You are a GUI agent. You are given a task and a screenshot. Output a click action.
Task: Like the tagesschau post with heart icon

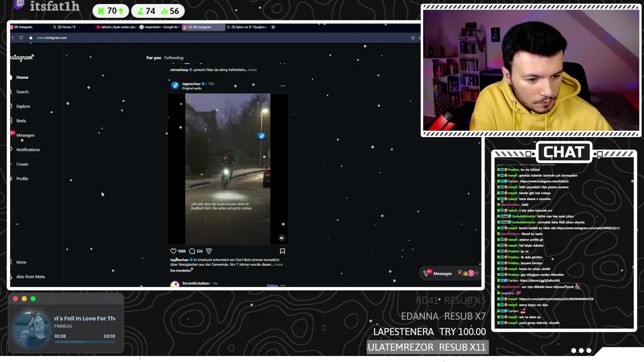click(x=173, y=251)
